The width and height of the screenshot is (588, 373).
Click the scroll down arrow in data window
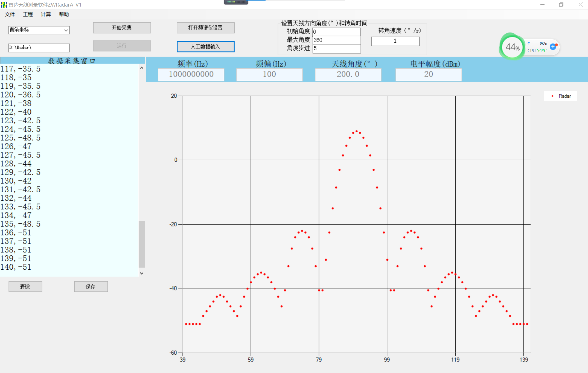[142, 273]
